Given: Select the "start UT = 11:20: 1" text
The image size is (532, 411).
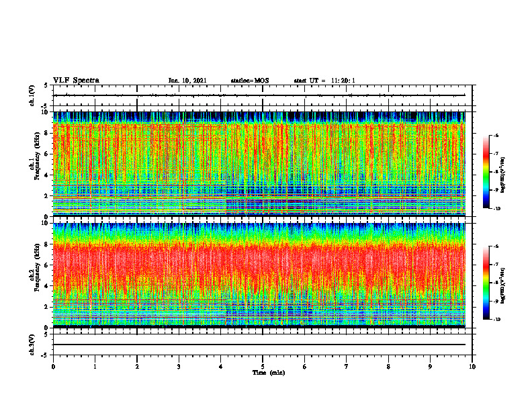Looking at the screenshot, I should pos(324,81).
